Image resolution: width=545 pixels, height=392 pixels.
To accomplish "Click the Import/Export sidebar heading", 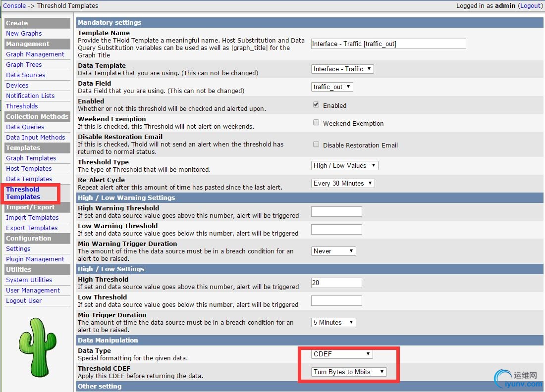I will click(x=37, y=207).
